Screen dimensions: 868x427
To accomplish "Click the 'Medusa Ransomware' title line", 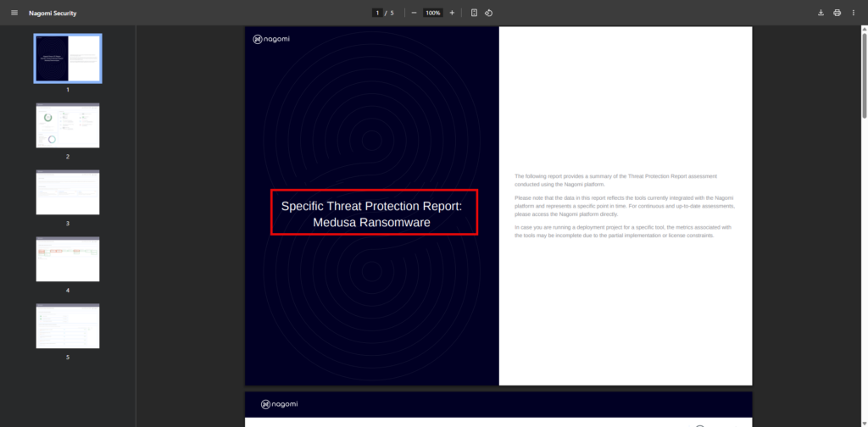I will click(371, 222).
